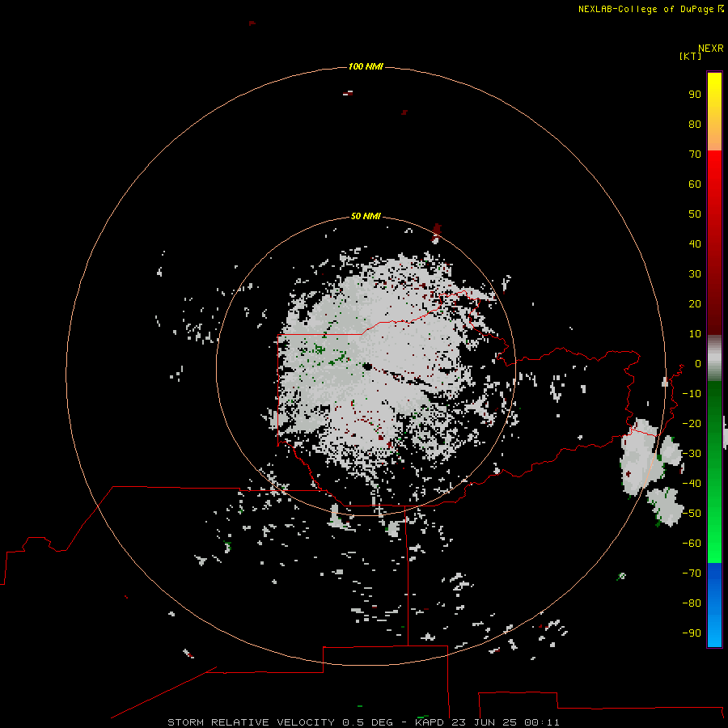Click the positive 90 scale value
Screen dimensions: 728x728
click(695, 95)
